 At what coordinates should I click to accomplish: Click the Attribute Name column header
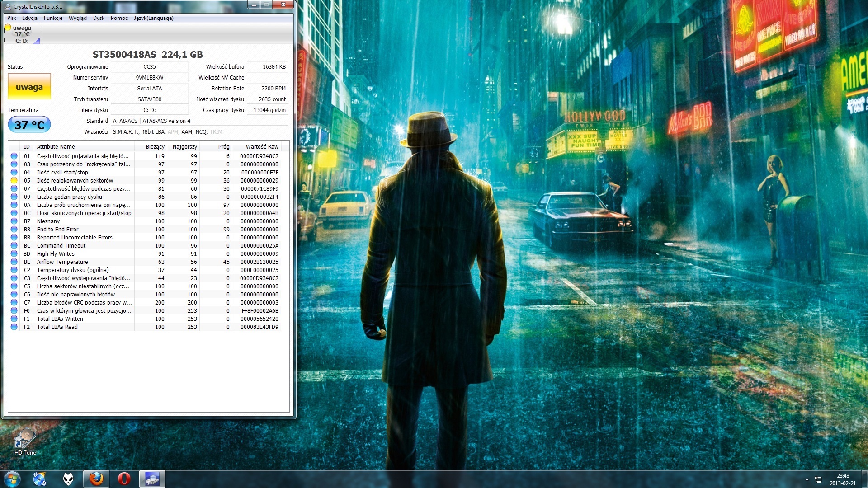(x=56, y=146)
